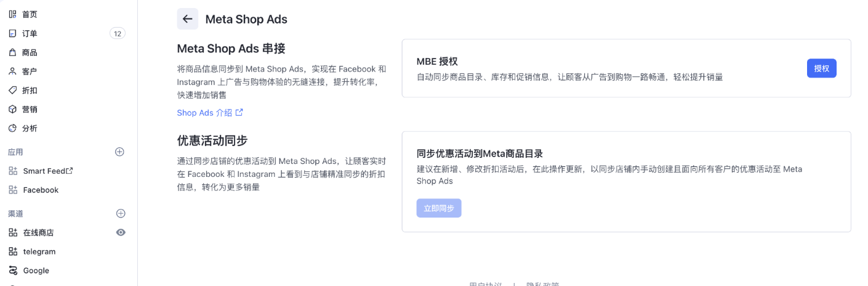
Task: Click the 营销 marketing box icon
Action: (12, 109)
